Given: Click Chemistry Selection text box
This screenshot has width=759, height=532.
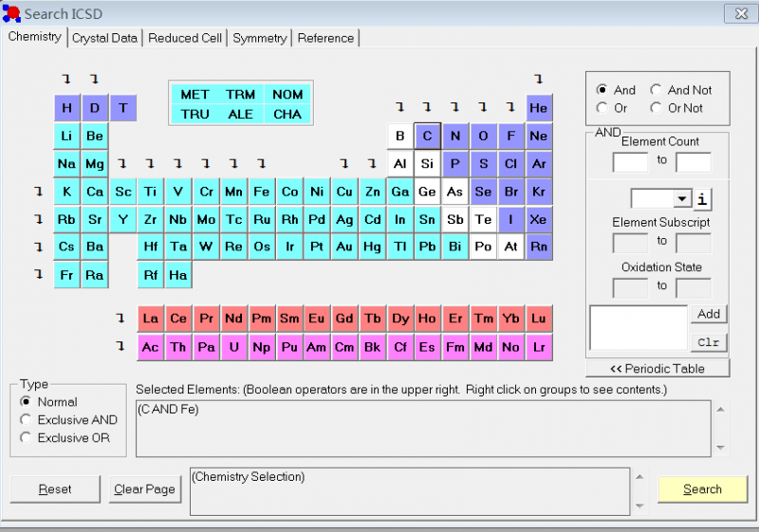Looking at the screenshot, I should [410, 491].
